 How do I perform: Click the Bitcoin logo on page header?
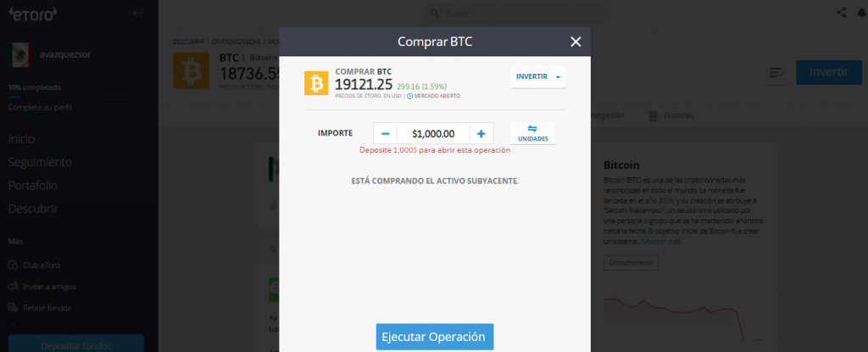pyautogui.click(x=192, y=70)
